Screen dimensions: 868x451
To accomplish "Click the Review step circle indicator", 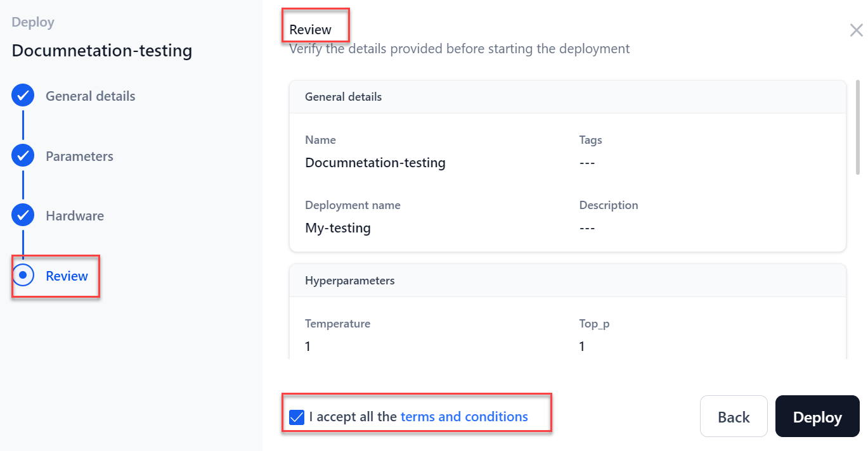I will point(23,276).
